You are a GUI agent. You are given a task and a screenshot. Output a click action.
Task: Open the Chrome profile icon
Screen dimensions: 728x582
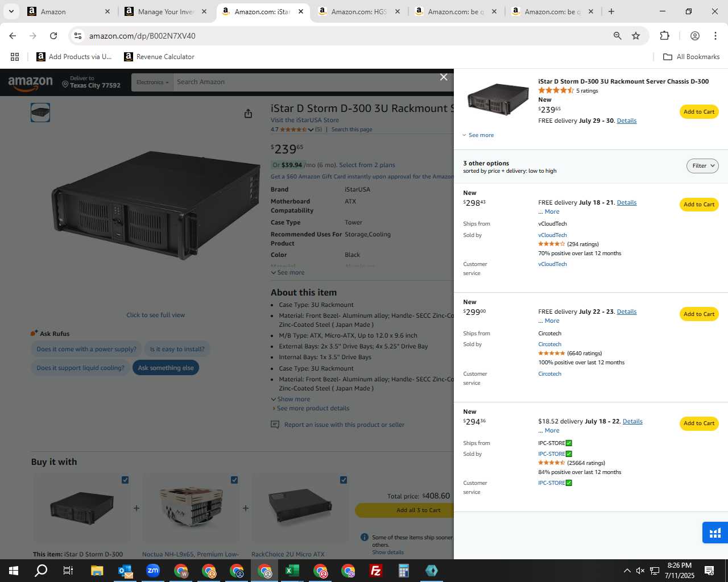694,36
